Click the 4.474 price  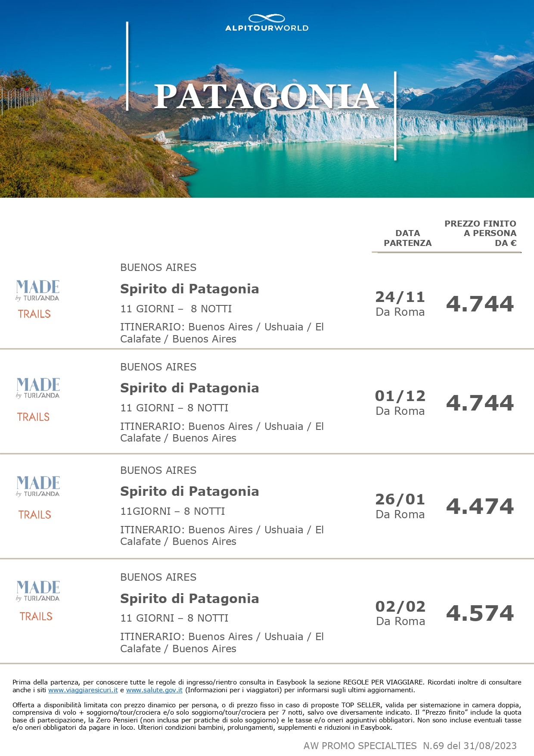click(x=480, y=506)
